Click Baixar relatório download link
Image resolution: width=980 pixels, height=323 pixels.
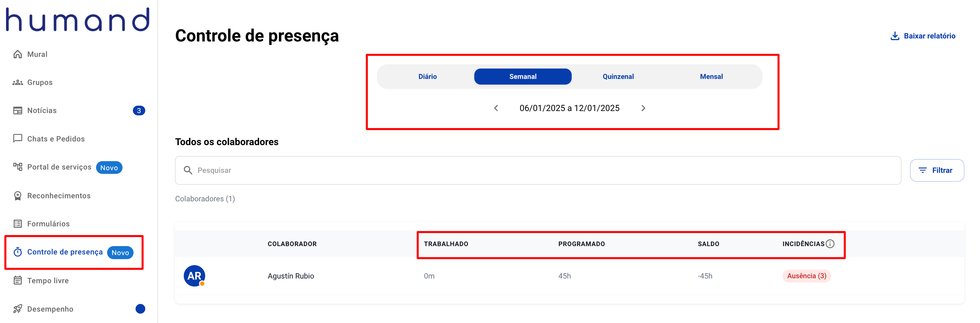click(x=922, y=36)
